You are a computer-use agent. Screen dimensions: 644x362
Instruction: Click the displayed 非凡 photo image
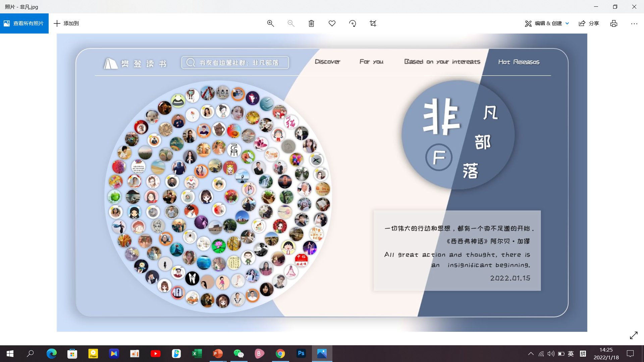point(322,183)
